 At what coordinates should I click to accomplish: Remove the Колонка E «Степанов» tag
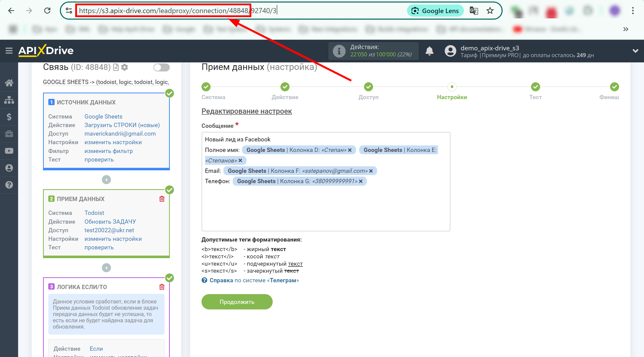[240, 161]
